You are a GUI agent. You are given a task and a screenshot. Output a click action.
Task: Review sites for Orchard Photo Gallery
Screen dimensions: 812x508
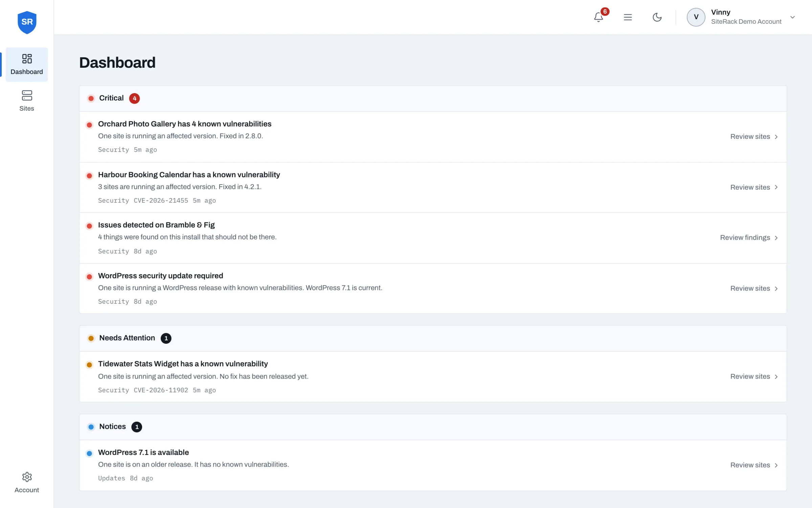pyautogui.click(x=754, y=136)
